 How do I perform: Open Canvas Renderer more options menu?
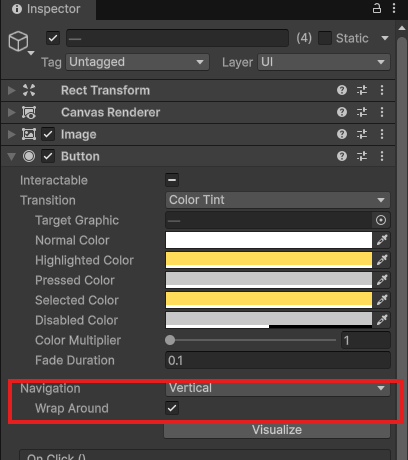pyautogui.click(x=382, y=112)
